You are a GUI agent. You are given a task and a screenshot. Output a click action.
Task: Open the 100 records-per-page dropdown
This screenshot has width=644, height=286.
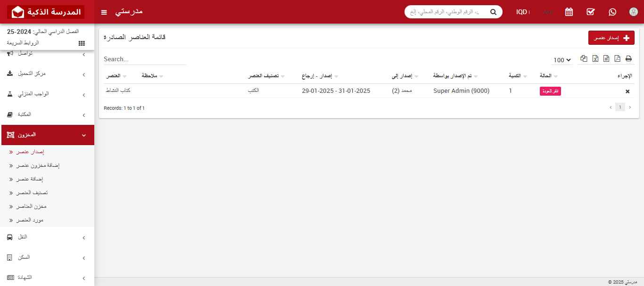click(x=562, y=60)
